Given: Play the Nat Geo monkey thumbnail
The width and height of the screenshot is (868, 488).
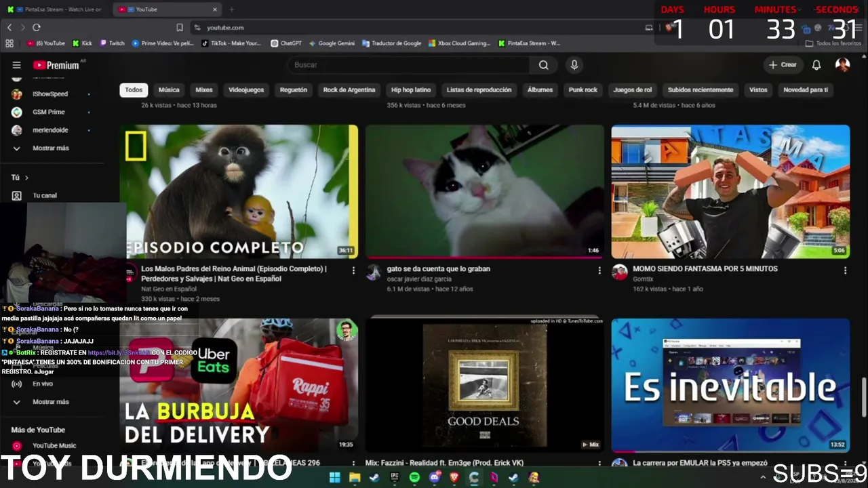Looking at the screenshot, I should click(x=239, y=191).
